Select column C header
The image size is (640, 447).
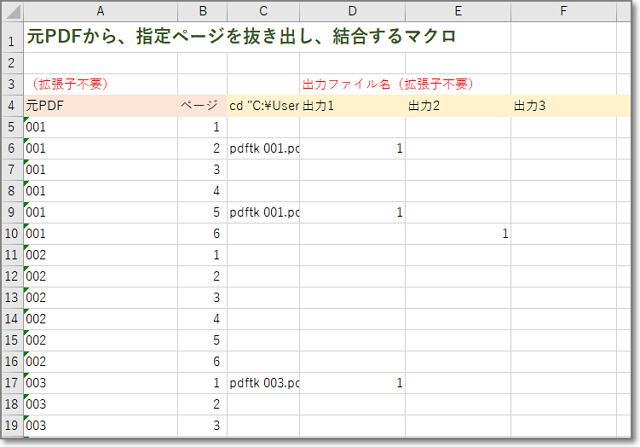pyautogui.click(x=263, y=11)
